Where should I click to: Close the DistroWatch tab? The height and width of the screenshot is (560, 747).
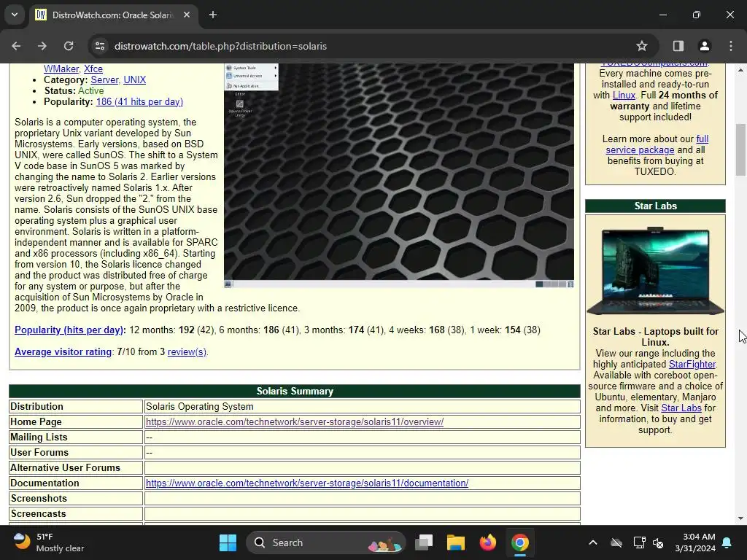pos(187,15)
